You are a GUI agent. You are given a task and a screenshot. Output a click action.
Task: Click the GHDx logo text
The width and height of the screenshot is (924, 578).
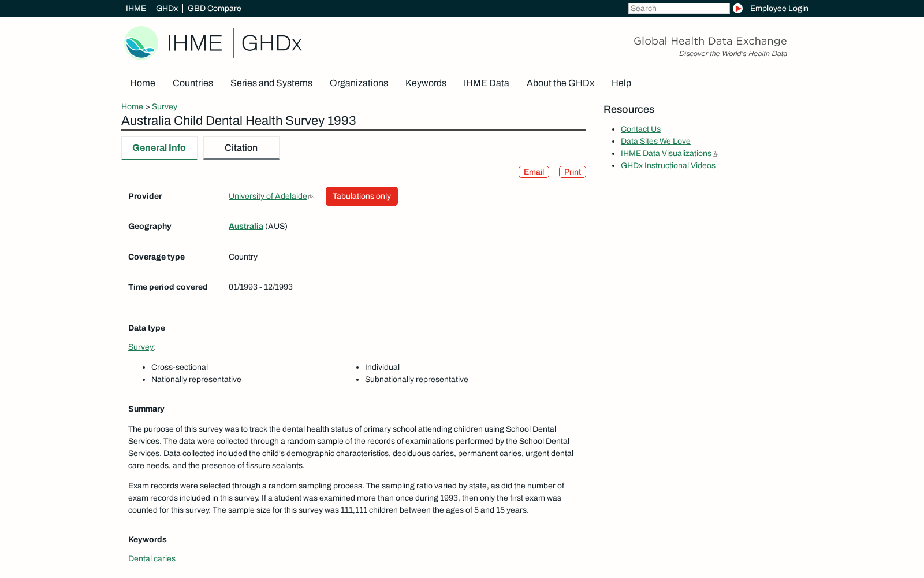[x=271, y=43]
